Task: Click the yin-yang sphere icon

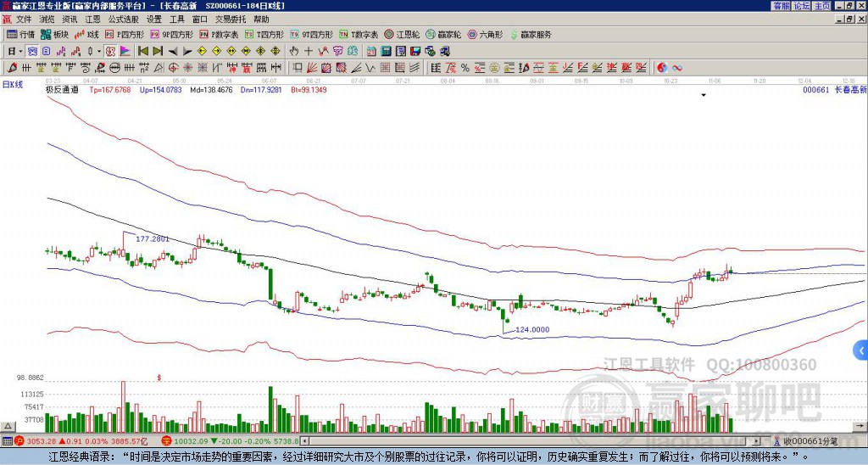Action: coord(662,68)
